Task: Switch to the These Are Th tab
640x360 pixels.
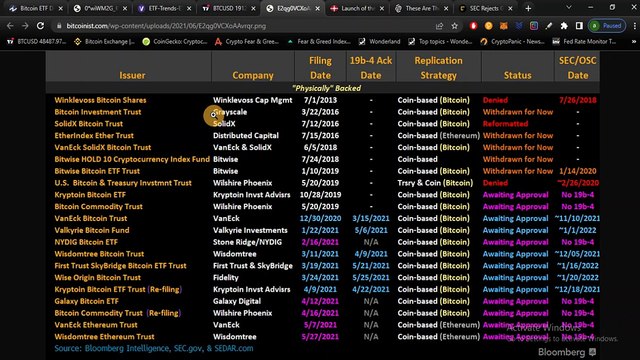Action: click(422, 8)
